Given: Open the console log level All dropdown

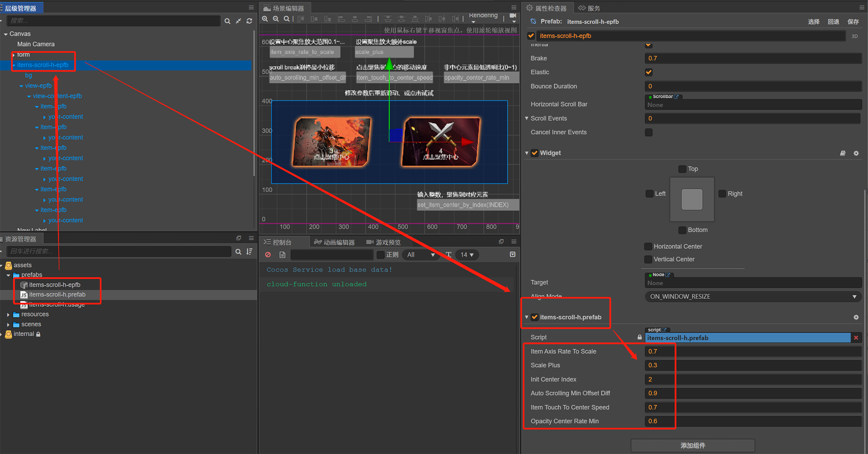Looking at the screenshot, I should click(x=420, y=255).
